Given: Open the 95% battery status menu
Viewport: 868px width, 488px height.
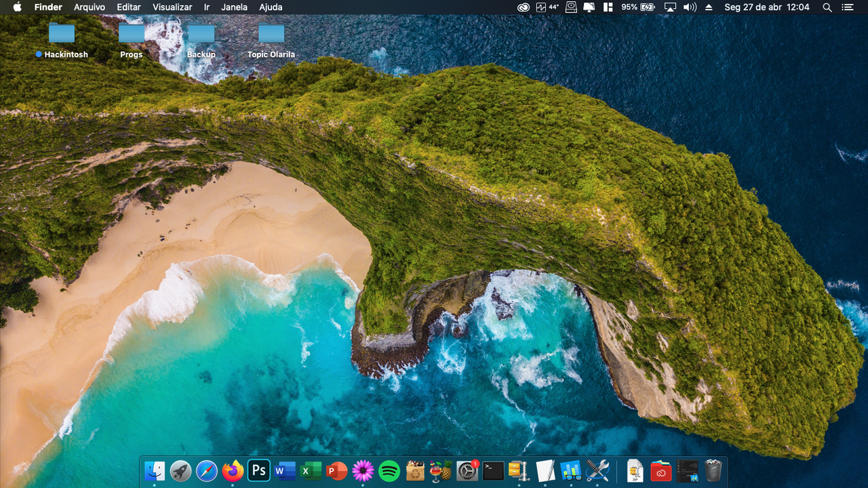Looking at the screenshot, I should 638,7.
